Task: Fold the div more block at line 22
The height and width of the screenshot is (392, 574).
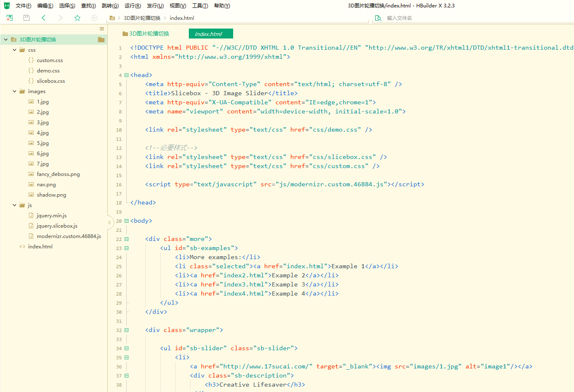Action: point(127,239)
